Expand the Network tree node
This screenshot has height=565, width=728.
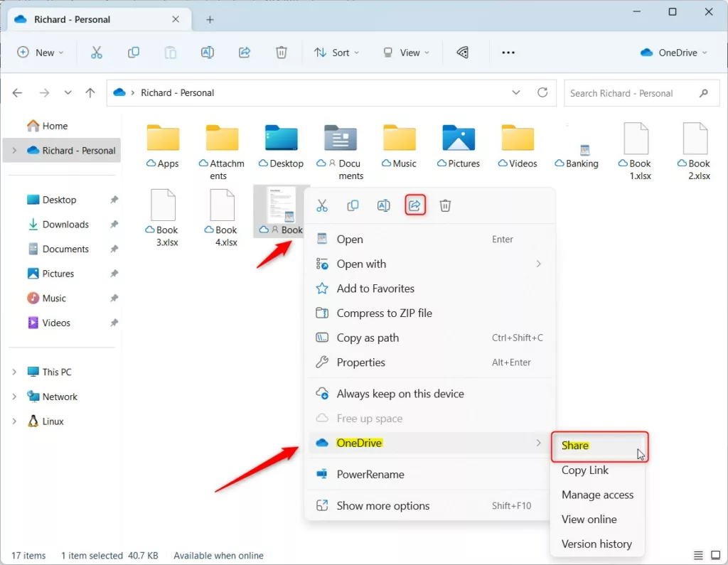(x=14, y=397)
